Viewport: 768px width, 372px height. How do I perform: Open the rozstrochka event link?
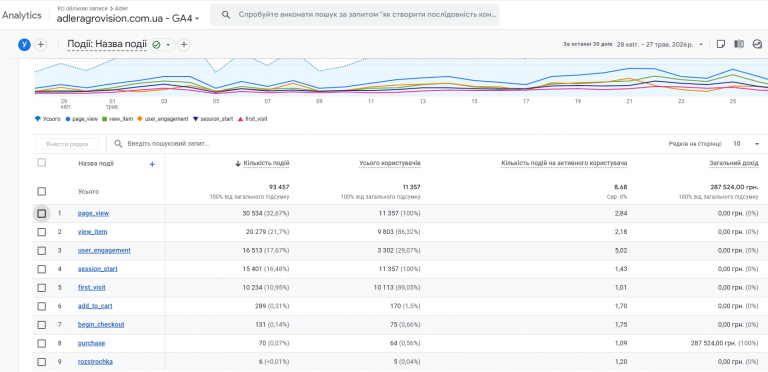[x=96, y=362]
